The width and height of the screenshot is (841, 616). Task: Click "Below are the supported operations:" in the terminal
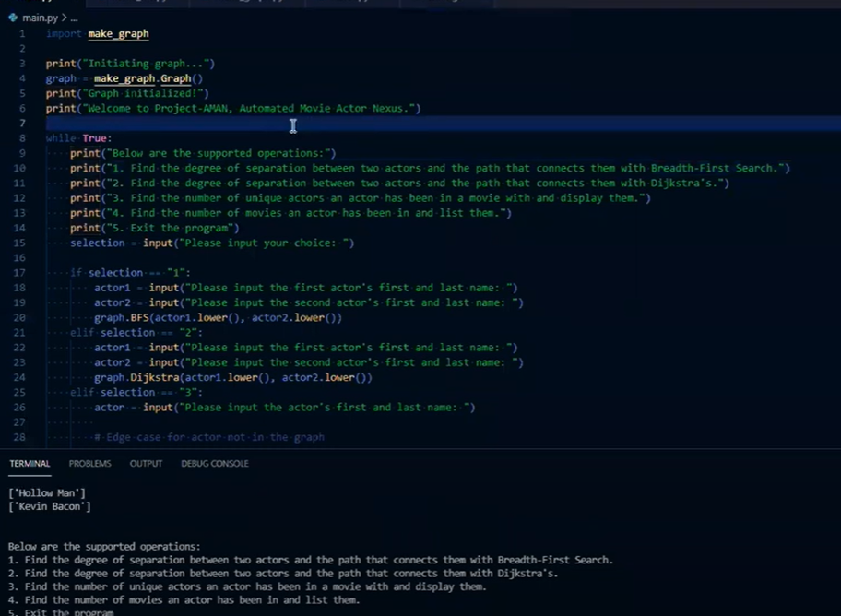(x=104, y=547)
